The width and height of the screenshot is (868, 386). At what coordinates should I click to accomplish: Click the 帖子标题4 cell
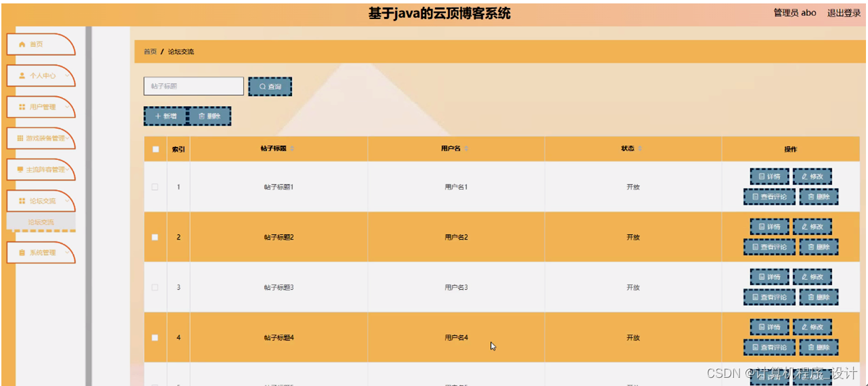point(278,338)
